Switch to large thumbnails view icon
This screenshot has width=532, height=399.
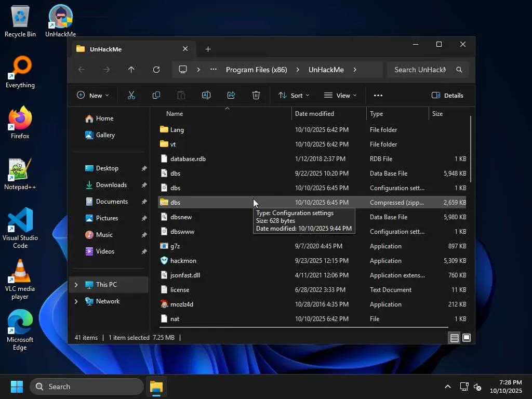(x=467, y=338)
